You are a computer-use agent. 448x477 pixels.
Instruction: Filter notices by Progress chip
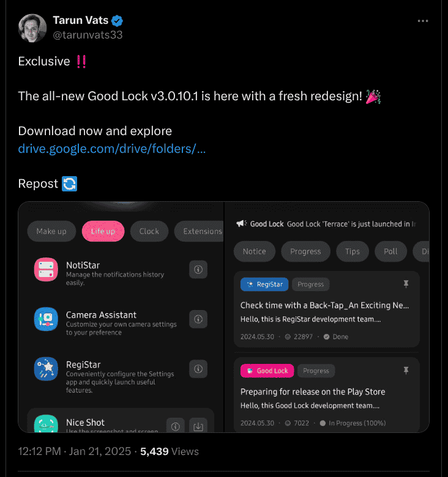(305, 251)
